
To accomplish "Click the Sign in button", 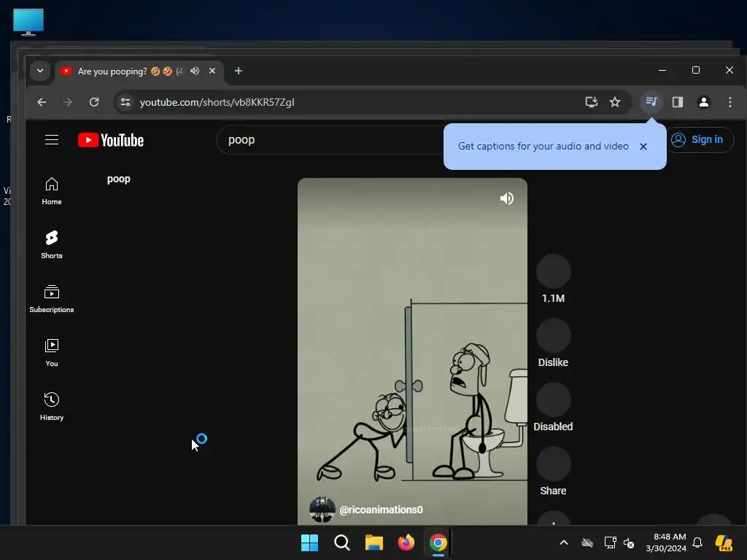I will coord(697,139).
